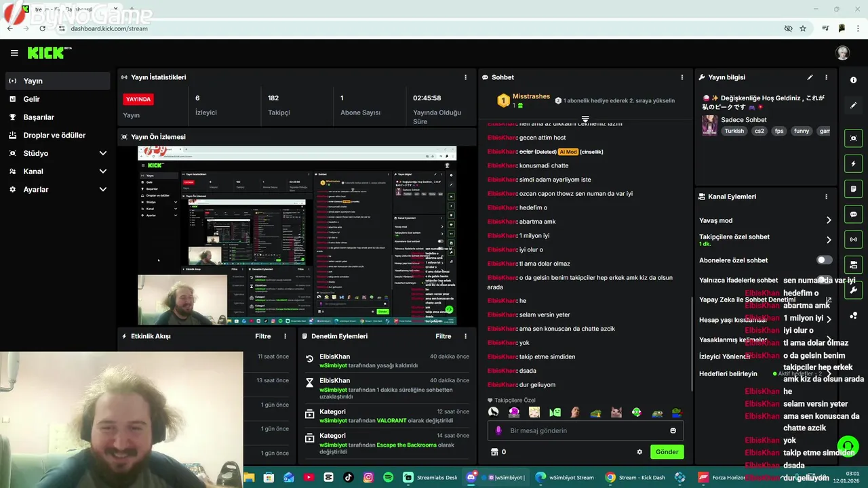The height and width of the screenshot is (488, 868).
Task: Open Yayın bilgisi panel options menu
Action: click(826, 77)
